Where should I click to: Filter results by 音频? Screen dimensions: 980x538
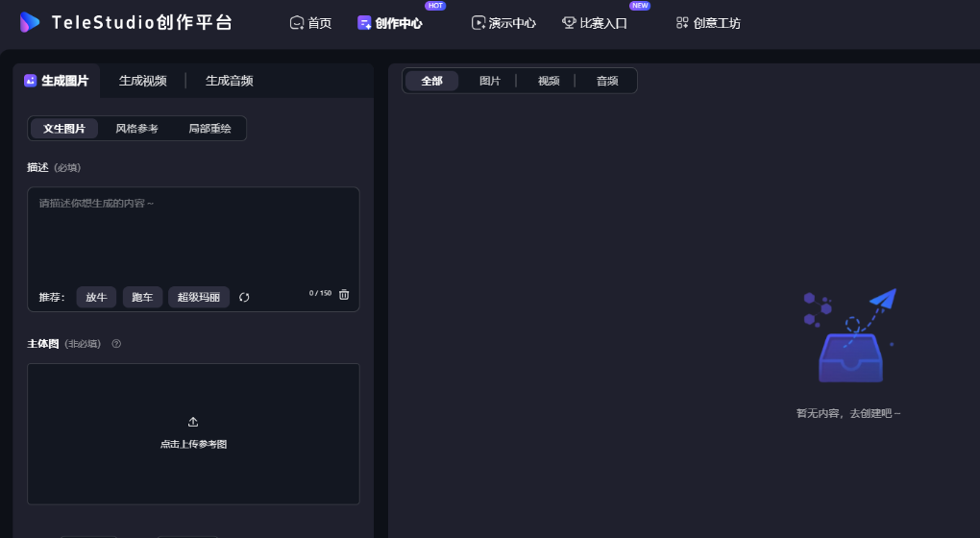(607, 81)
